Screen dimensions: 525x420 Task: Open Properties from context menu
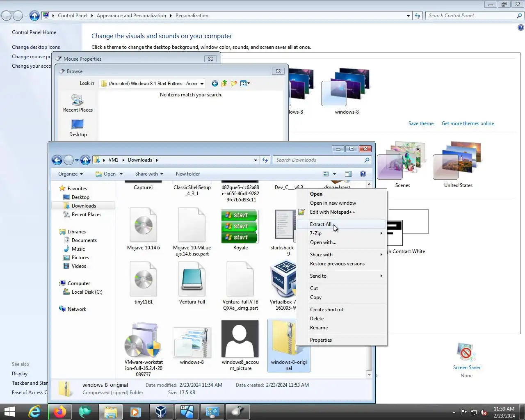point(321,340)
